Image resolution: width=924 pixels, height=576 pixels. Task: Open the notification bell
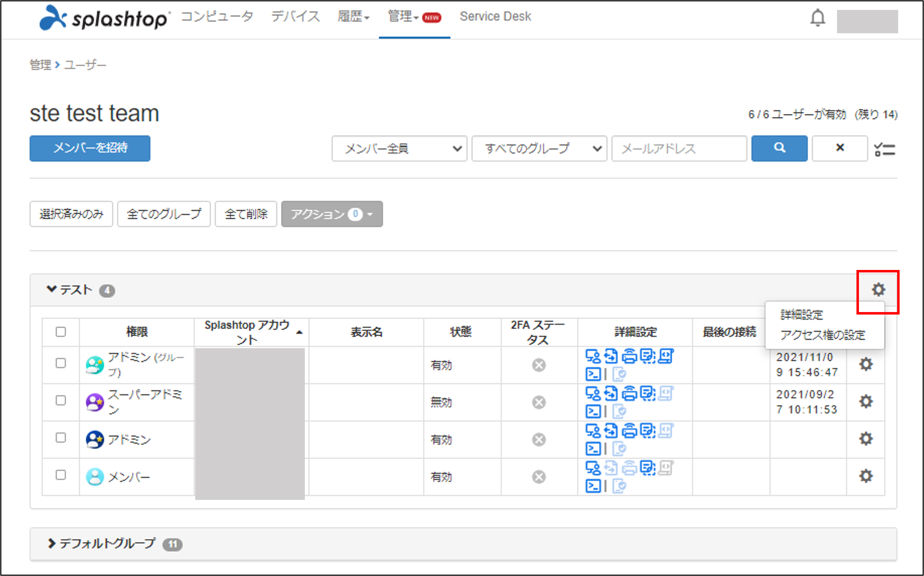coord(818,18)
